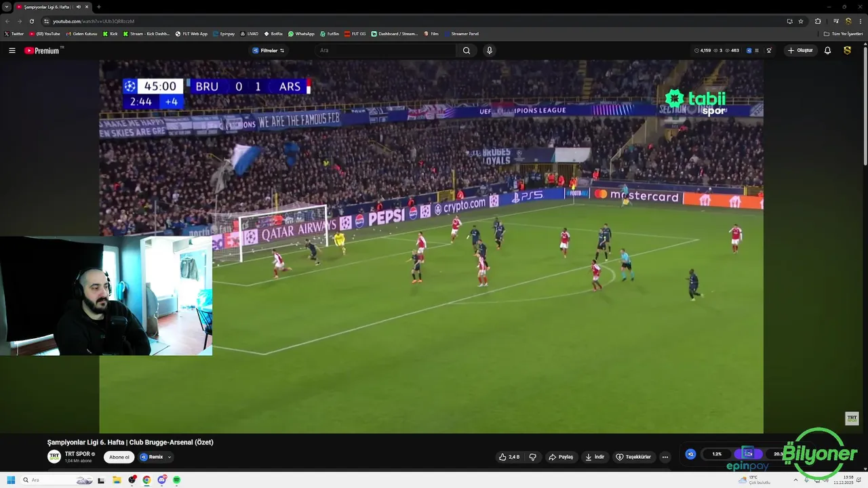Click the video title Club Brugge-Arsenal (Özet)
The width and height of the screenshot is (868, 488).
click(x=130, y=442)
